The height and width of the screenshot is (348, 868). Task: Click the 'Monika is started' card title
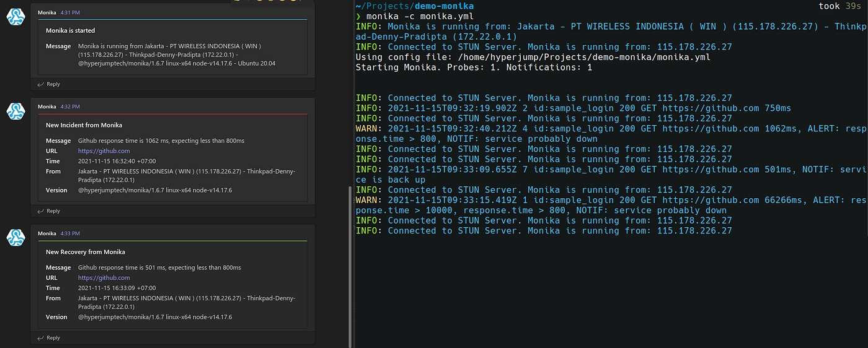pyautogui.click(x=70, y=30)
